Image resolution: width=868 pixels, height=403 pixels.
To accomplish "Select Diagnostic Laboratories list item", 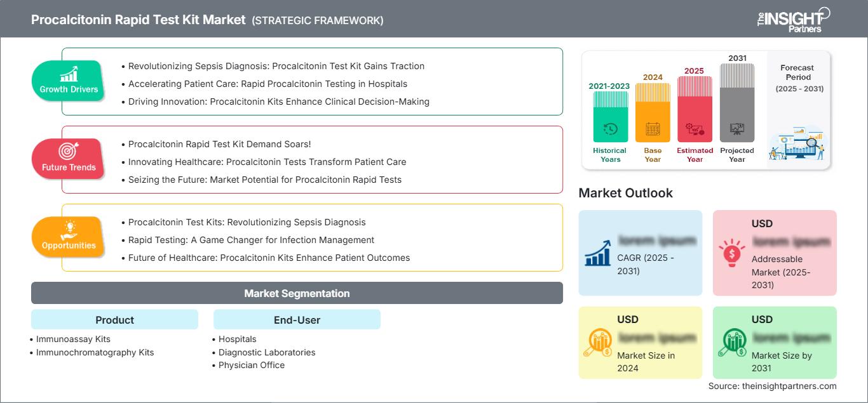I will point(267,352).
